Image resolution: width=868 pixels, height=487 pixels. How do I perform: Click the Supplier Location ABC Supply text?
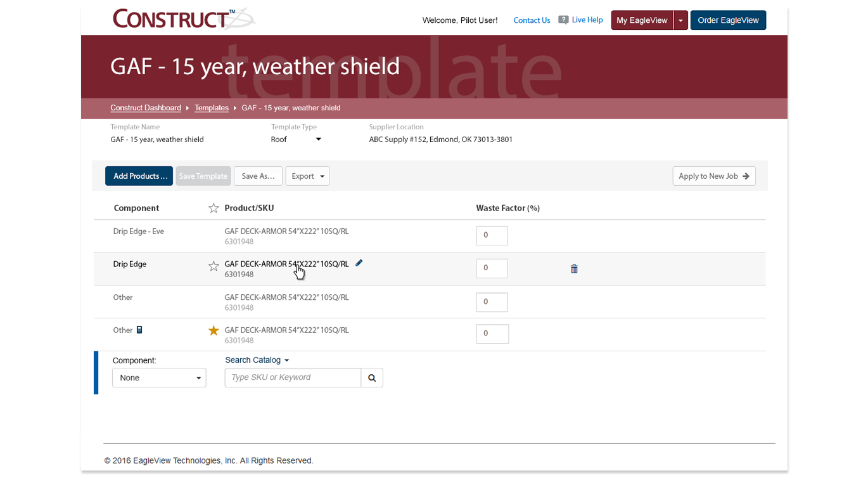[x=441, y=140]
